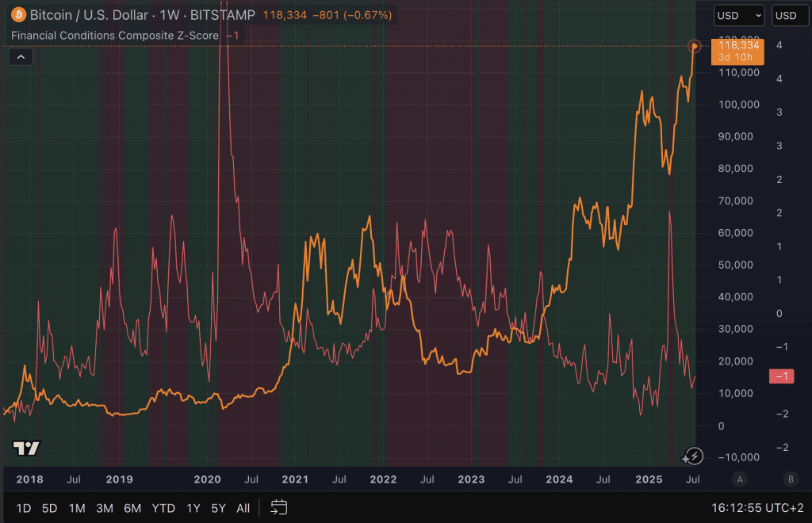Toggle the B scale button
This screenshot has height=523, width=812.
pos(791,479)
